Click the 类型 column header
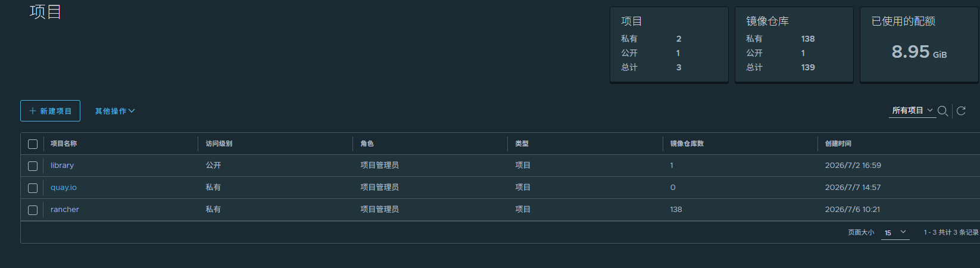Screen dimensions: 980x268 522,144
